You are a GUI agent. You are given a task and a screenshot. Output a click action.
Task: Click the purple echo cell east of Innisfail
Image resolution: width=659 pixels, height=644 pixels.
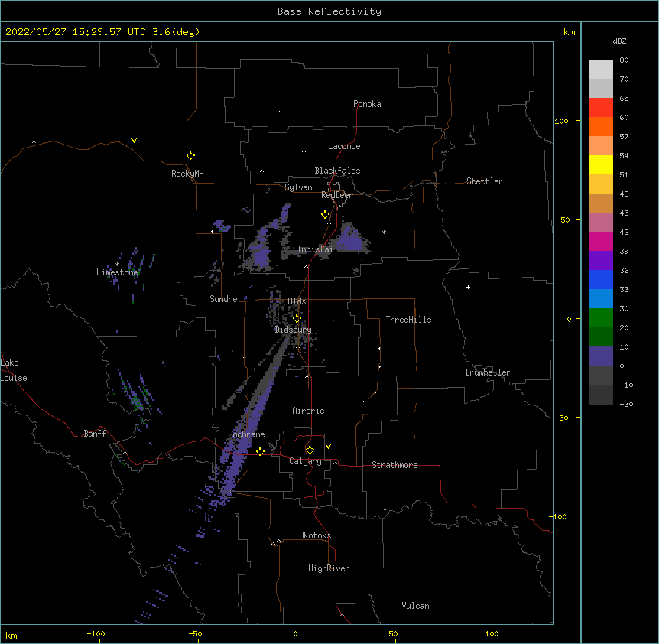[x=351, y=239]
